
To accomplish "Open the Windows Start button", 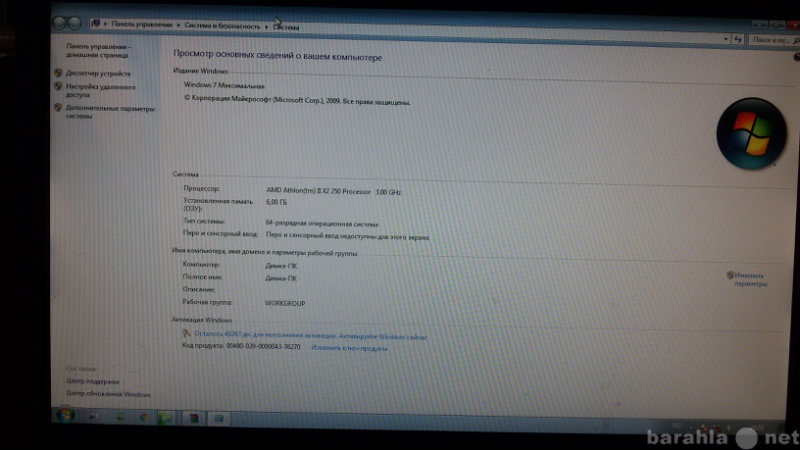I will [65, 415].
